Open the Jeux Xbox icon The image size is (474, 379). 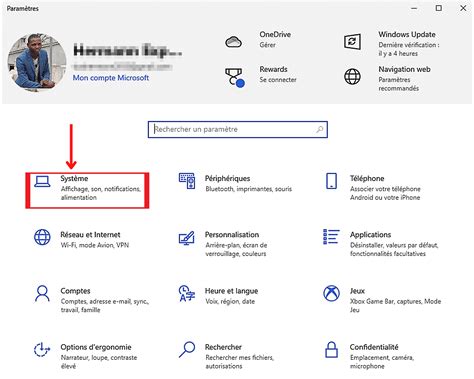pyautogui.click(x=331, y=293)
